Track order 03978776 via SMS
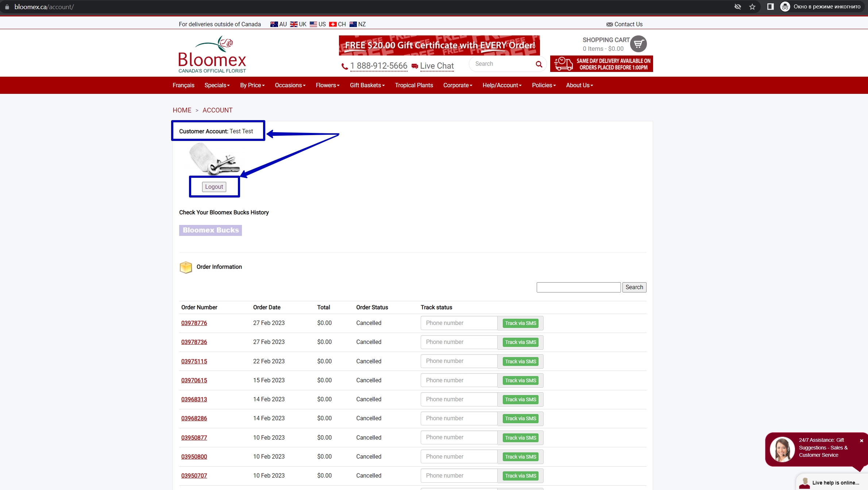868x490 pixels. coord(521,323)
